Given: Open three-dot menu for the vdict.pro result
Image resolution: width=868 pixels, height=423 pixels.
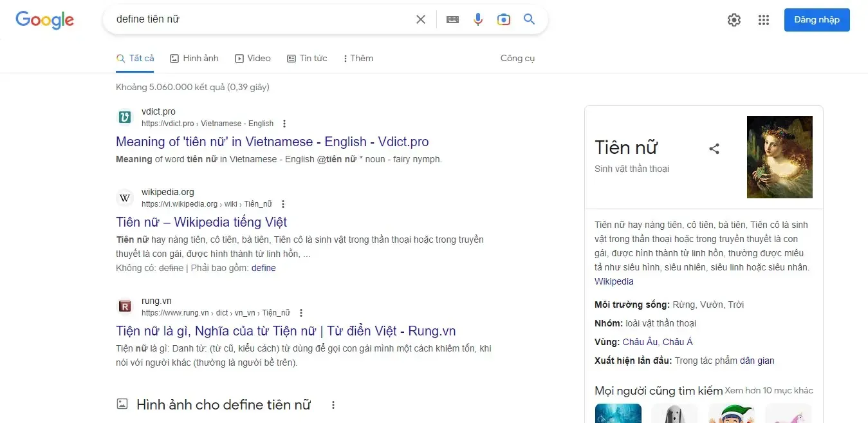Looking at the screenshot, I should (x=284, y=124).
